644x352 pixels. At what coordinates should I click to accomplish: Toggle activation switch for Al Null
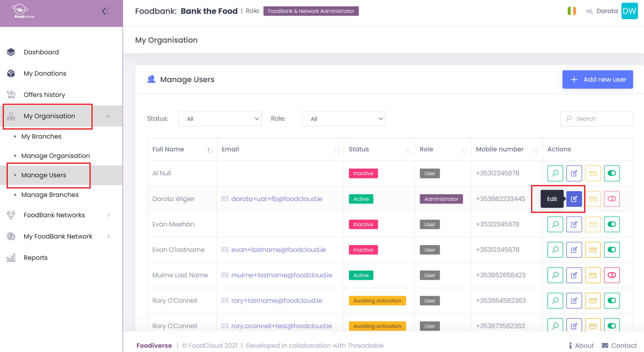[611, 173]
